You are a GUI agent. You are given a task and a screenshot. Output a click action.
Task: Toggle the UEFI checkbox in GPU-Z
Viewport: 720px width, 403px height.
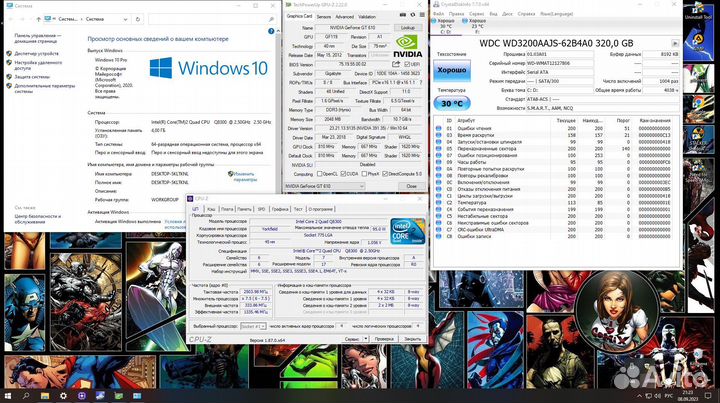(407, 64)
